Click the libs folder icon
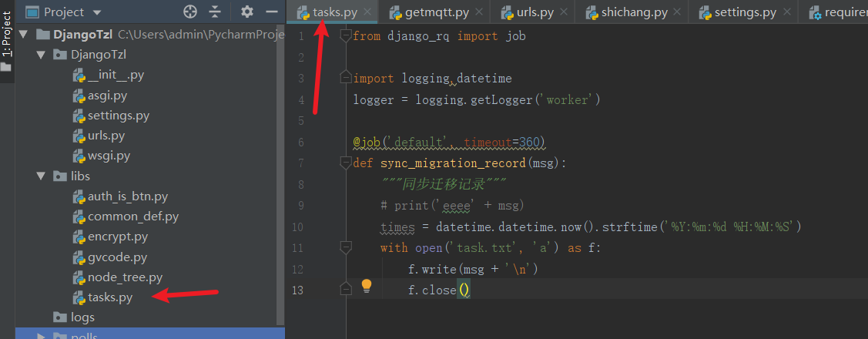868x339 pixels. coord(60,176)
